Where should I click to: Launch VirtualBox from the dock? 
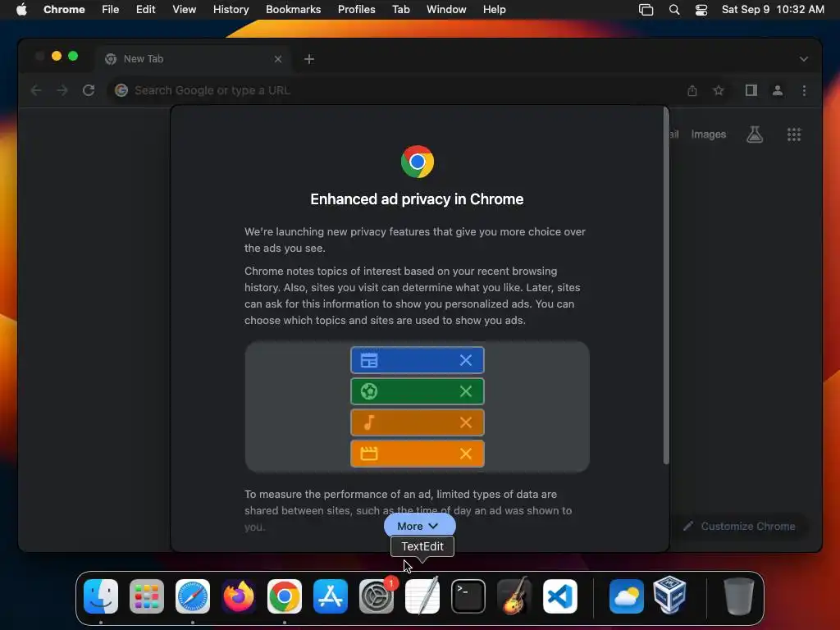point(669,595)
